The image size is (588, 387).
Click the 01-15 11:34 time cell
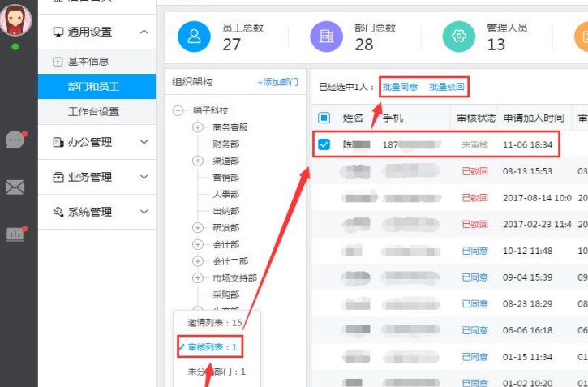click(528, 357)
